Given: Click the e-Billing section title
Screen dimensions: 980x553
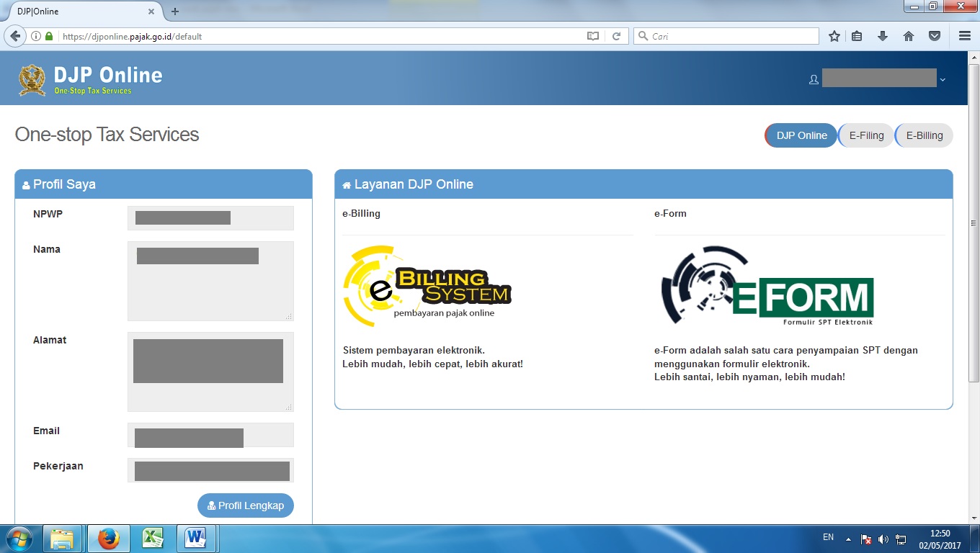Looking at the screenshot, I should (361, 213).
